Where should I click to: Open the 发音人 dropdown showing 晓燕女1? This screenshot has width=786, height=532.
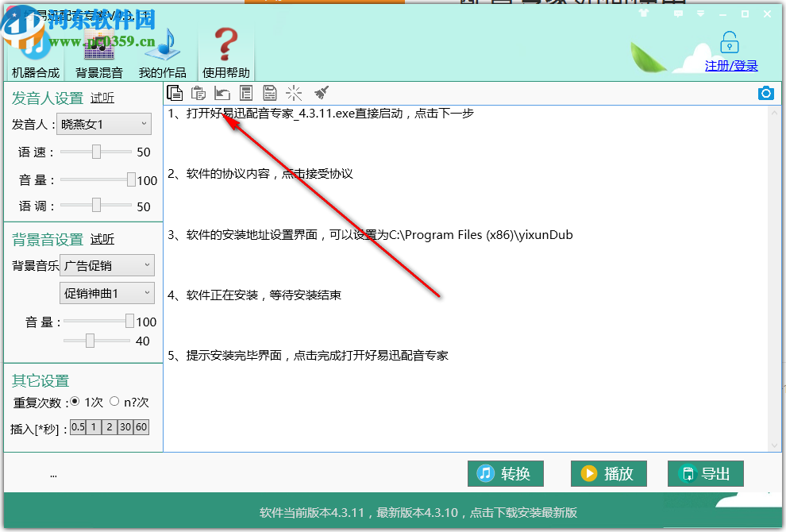(x=104, y=124)
